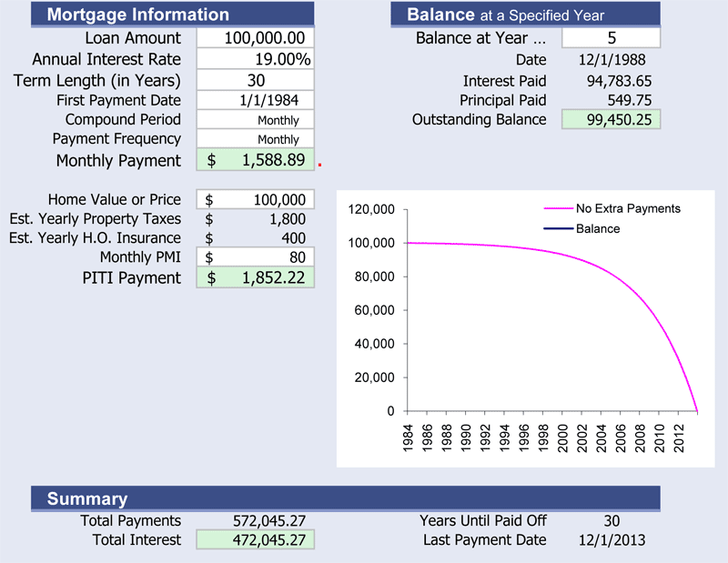Click the Loan Amount label
Viewport: 728px width, 563px height.
point(133,38)
